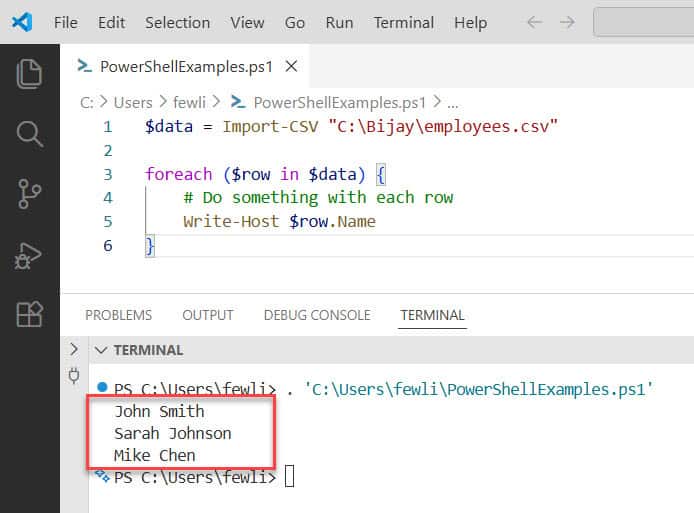Click the script path in terminal command
The image size is (694, 513).
pyautogui.click(x=478, y=390)
